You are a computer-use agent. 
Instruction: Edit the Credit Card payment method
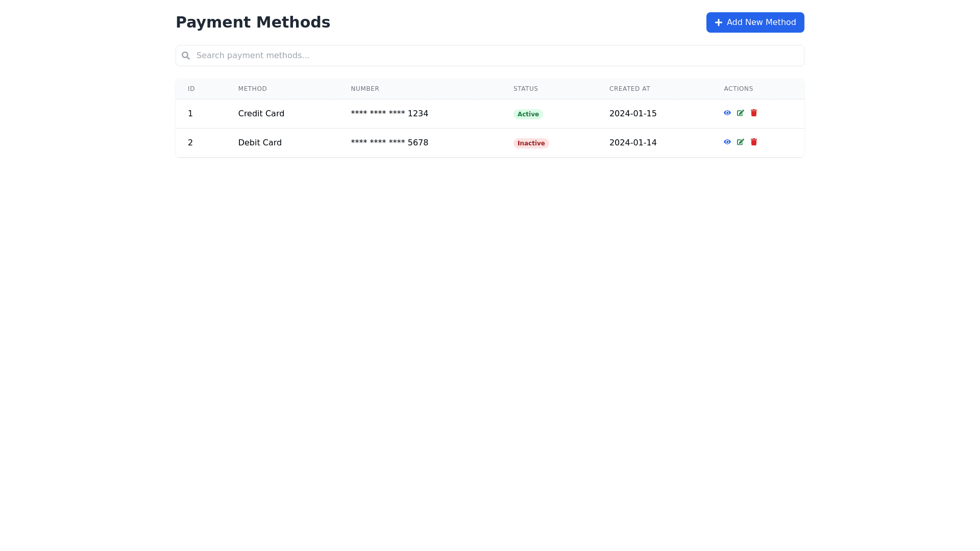pyautogui.click(x=740, y=113)
